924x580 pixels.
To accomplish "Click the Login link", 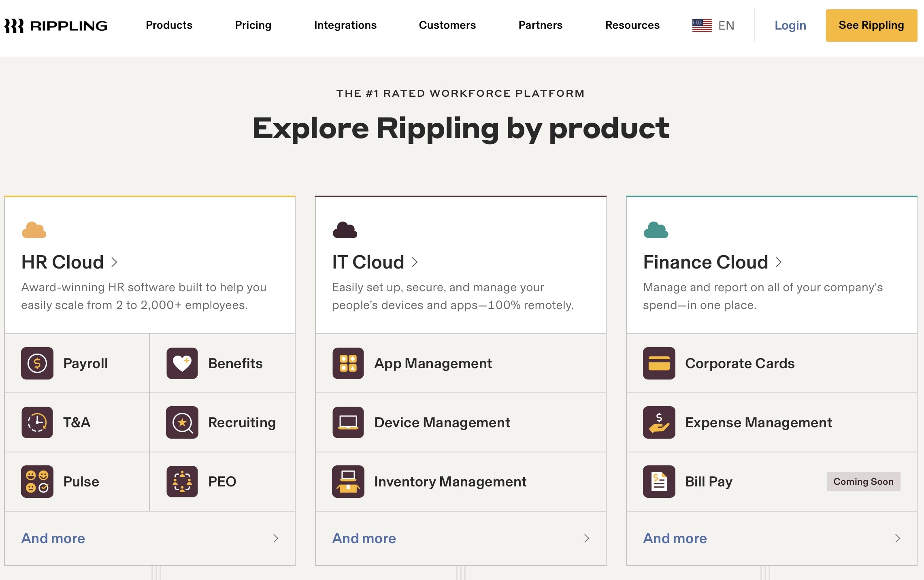I will click(x=790, y=25).
